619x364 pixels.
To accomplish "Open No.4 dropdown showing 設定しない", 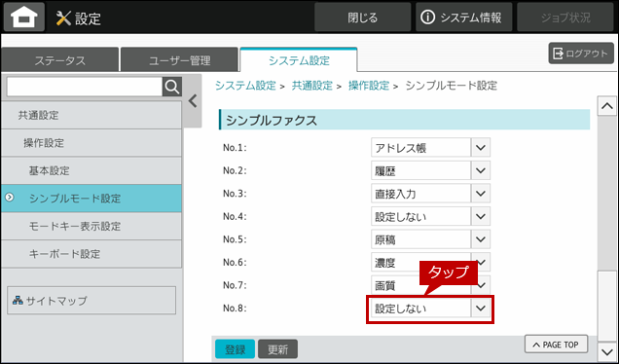I will coord(431,216).
